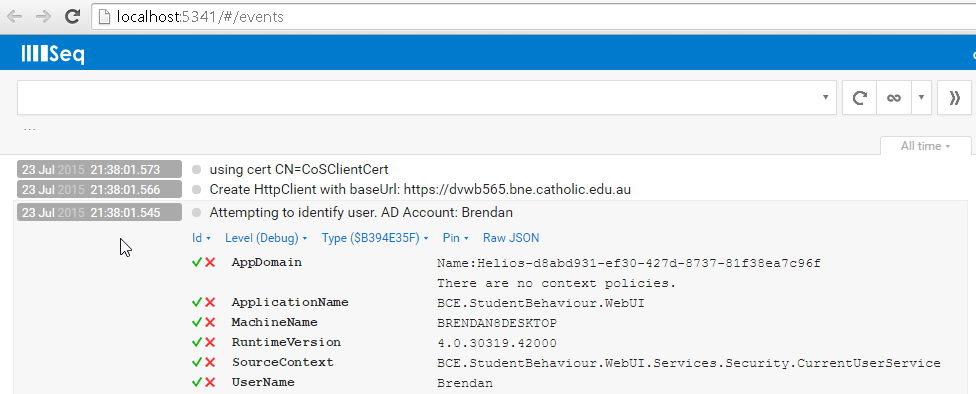Click level dot for Attempting to identify event

click(197, 213)
